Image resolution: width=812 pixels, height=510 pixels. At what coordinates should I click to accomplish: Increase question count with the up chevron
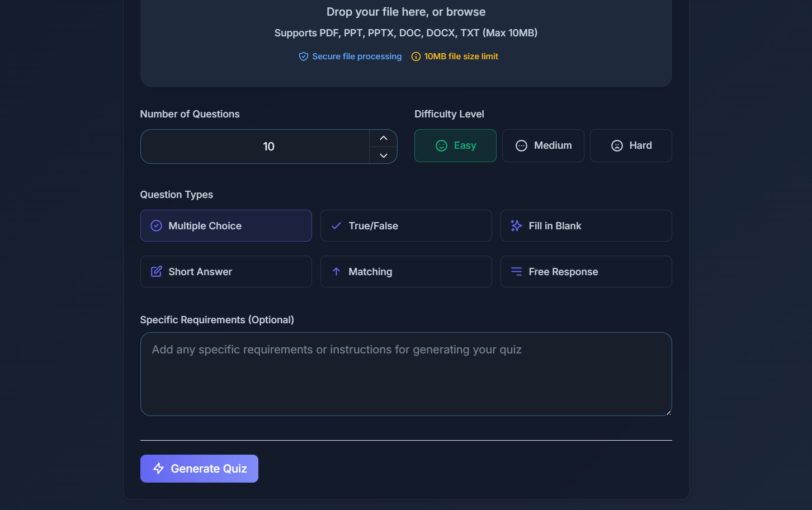click(383, 138)
